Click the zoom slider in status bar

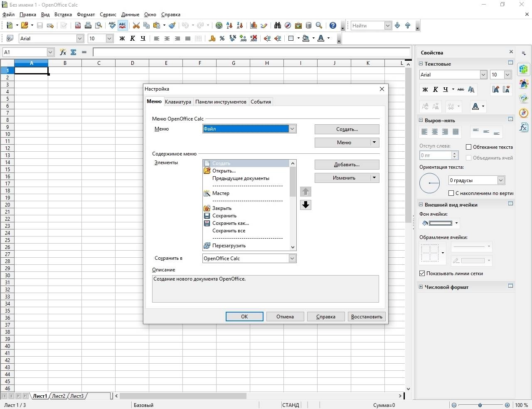480,405
